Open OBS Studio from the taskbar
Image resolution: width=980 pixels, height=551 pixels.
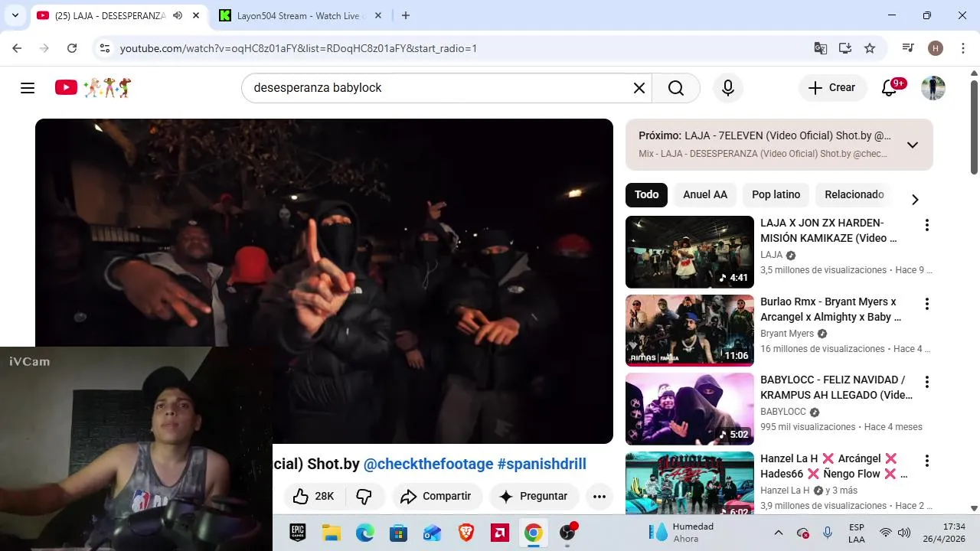[x=567, y=533]
